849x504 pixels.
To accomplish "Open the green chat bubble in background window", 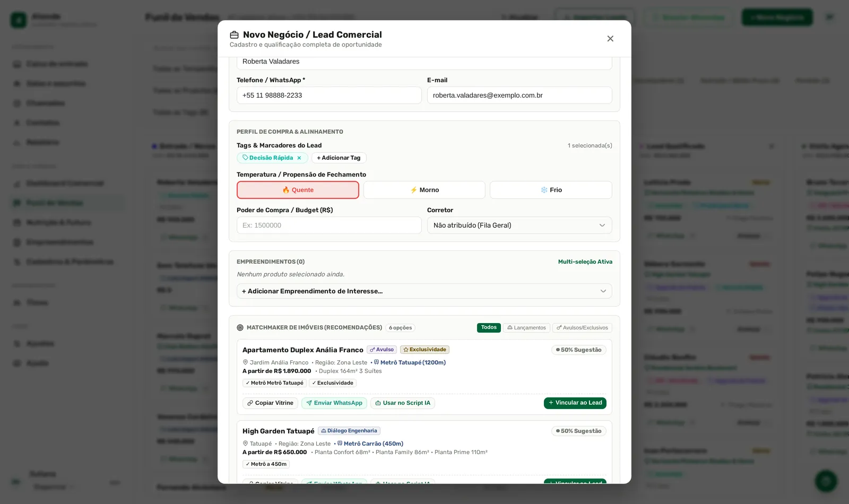I will tap(826, 481).
